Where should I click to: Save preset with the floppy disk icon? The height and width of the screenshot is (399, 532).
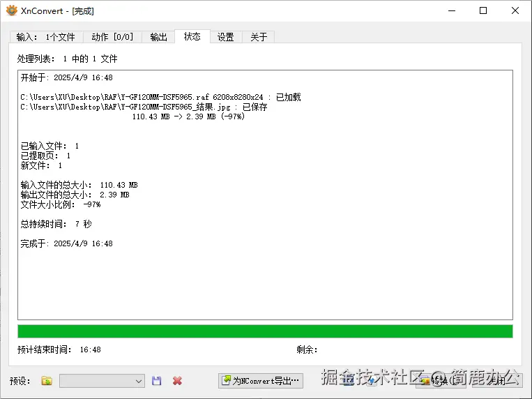pos(156,381)
